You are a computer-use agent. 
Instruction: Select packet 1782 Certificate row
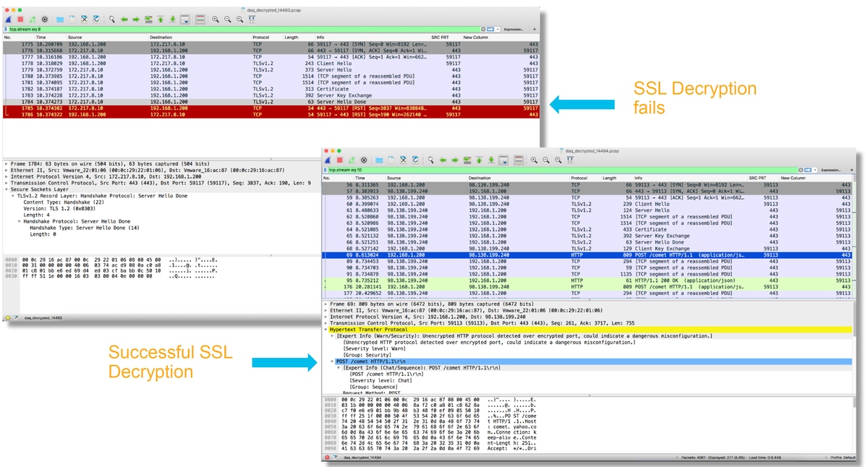pyautogui.click(x=271, y=88)
